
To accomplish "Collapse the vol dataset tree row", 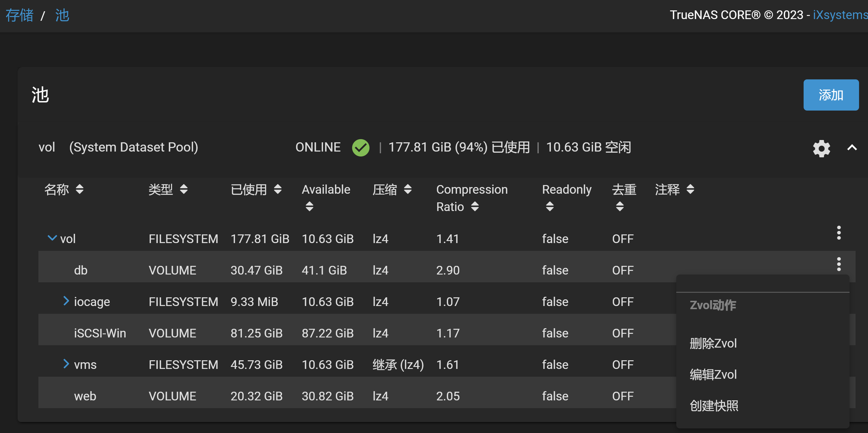I will (x=52, y=238).
